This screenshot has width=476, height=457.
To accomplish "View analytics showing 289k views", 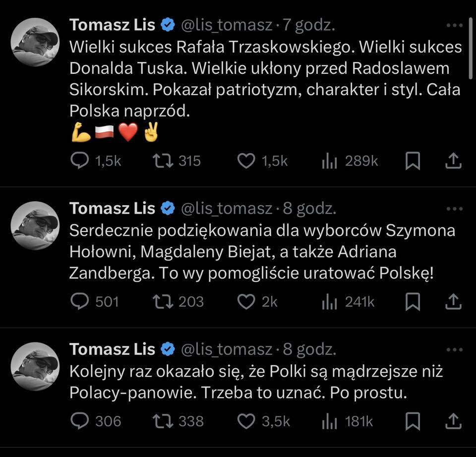I will tap(330, 161).
